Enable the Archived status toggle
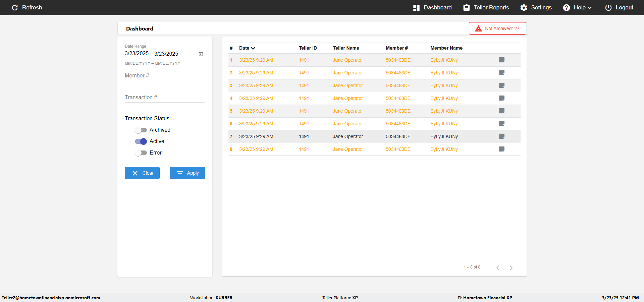644x302 pixels. (x=141, y=130)
